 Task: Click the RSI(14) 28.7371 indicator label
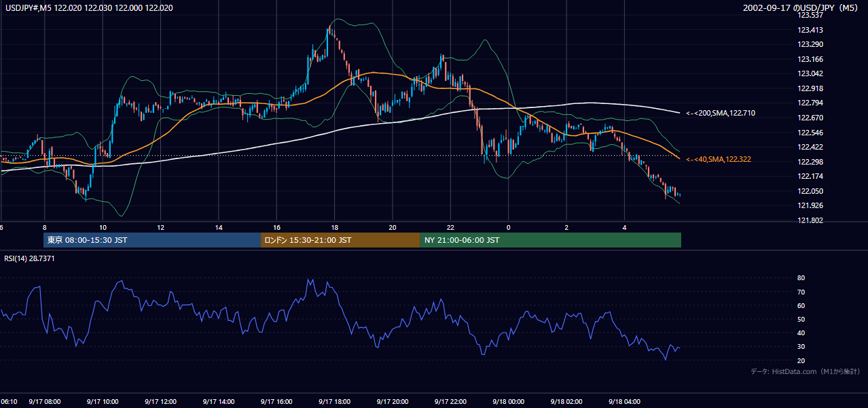coord(29,258)
